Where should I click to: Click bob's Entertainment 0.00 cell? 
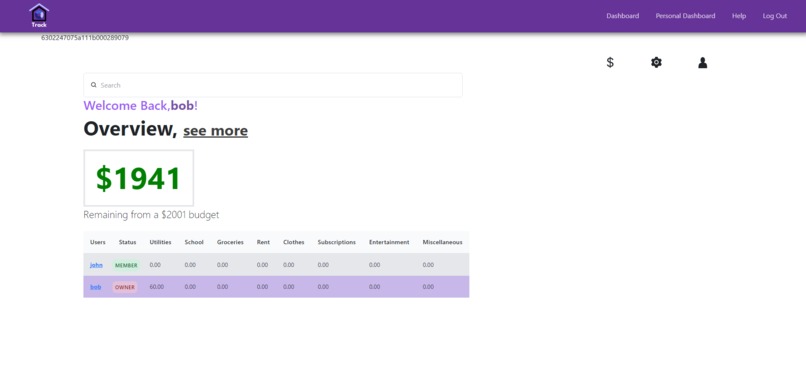375,287
